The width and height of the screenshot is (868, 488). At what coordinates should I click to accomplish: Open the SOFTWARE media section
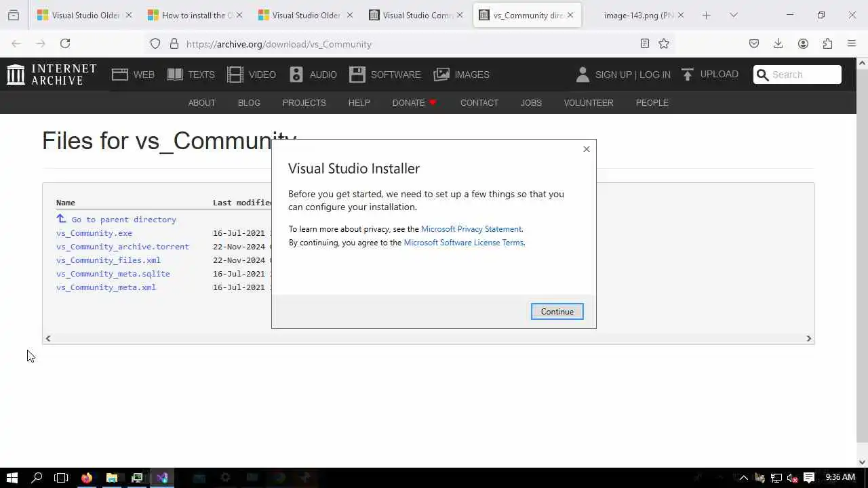click(x=385, y=75)
